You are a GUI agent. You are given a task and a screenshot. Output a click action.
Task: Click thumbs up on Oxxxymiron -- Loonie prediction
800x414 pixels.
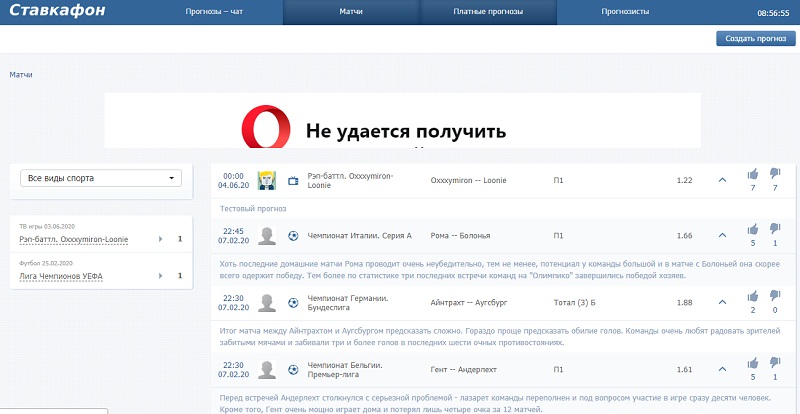click(753, 174)
